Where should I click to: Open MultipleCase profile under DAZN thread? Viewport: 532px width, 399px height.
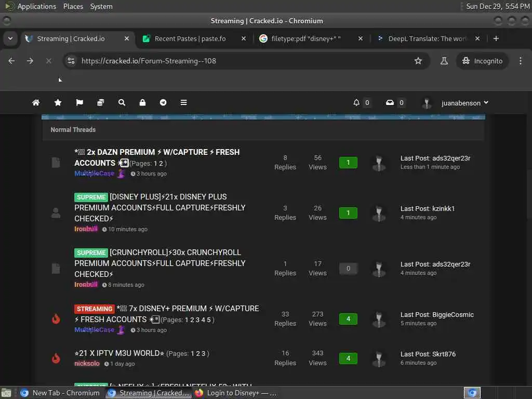(x=95, y=174)
